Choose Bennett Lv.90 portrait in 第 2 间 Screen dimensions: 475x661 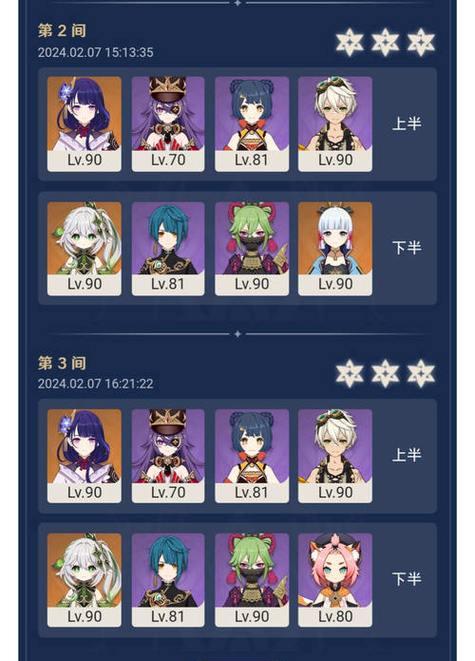point(335,124)
